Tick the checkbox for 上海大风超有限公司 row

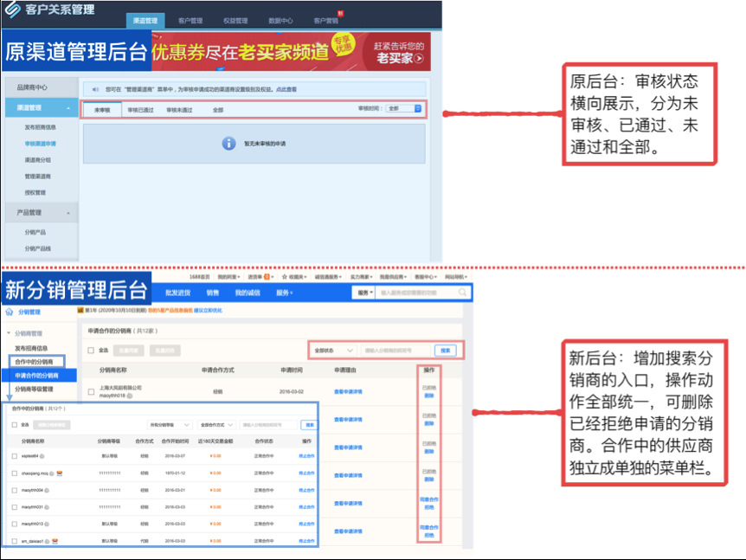(x=92, y=391)
